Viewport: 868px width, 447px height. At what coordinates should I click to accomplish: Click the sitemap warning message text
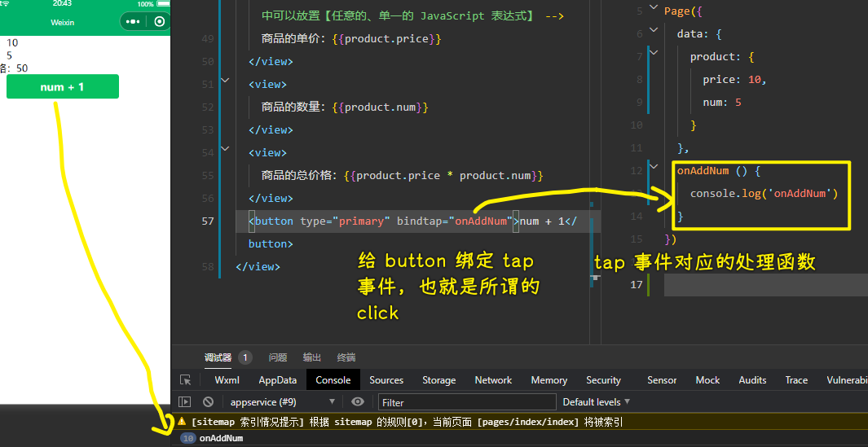[x=407, y=422]
